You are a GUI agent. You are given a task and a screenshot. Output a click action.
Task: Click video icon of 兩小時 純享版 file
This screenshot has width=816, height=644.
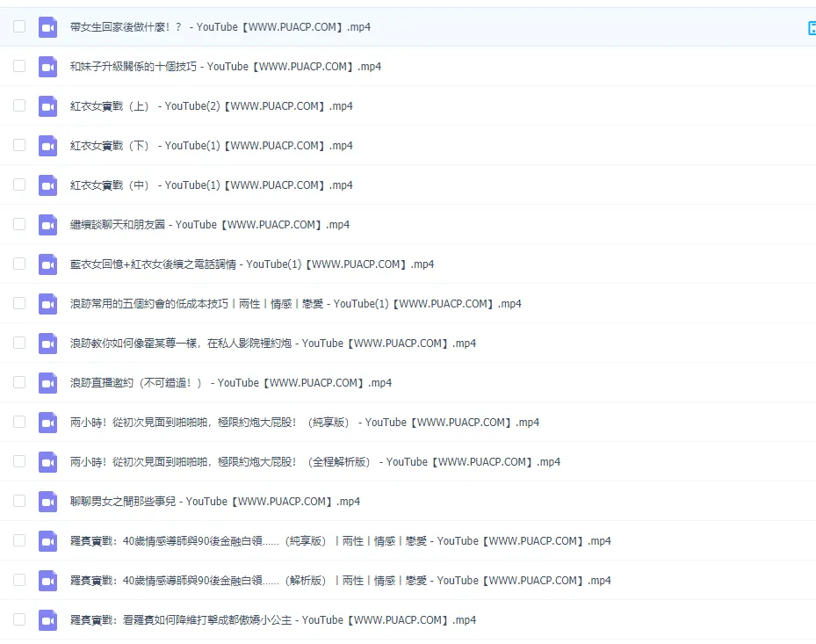pyautogui.click(x=48, y=423)
